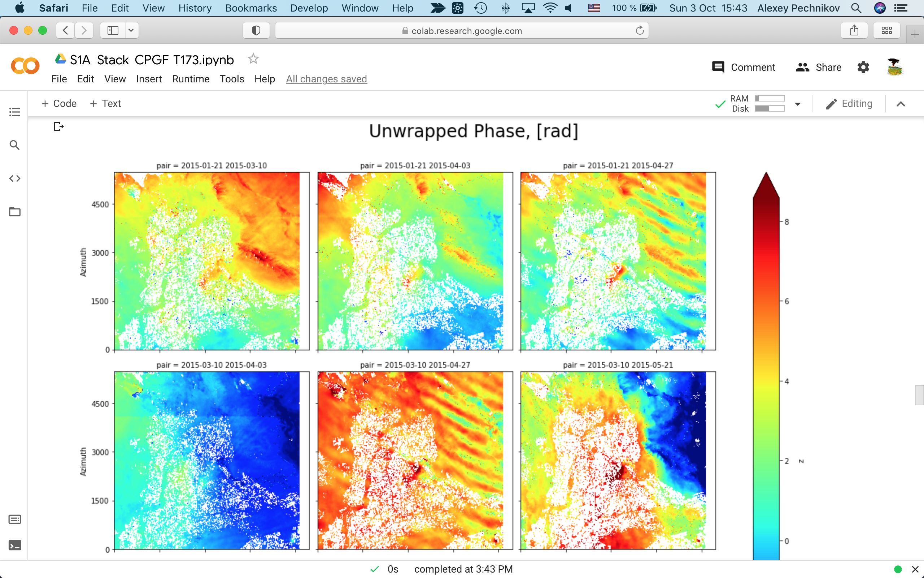Viewport: 924px width, 578px height.
Task: Click the RAM usage bar
Action: click(x=770, y=99)
